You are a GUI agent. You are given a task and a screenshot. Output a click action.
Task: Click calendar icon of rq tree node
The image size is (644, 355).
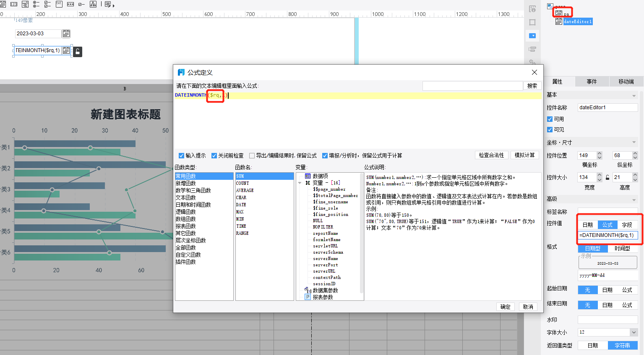(559, 13)
